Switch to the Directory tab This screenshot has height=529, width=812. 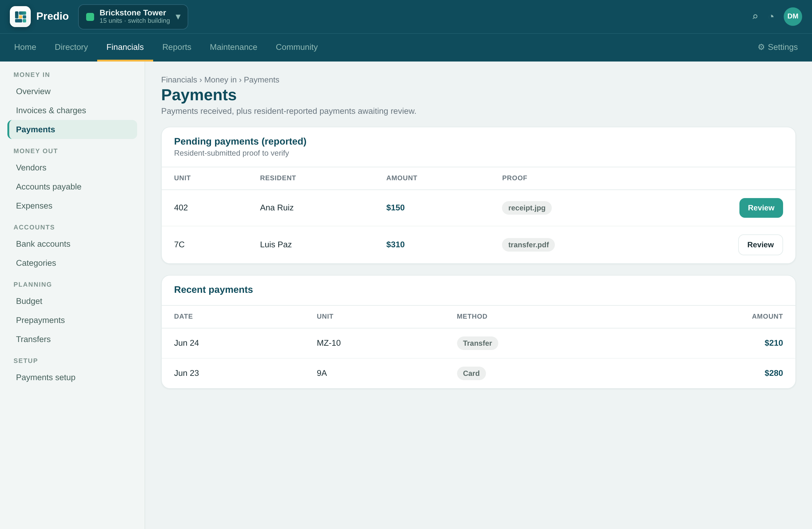71,47
